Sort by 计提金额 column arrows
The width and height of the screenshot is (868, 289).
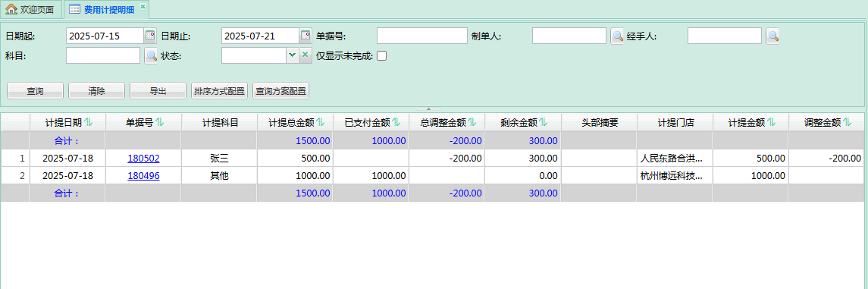tap(771, 123)
